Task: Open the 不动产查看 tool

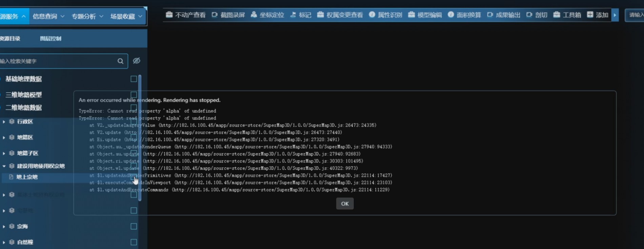Action: pyautogui.click(x=185, y=15)
